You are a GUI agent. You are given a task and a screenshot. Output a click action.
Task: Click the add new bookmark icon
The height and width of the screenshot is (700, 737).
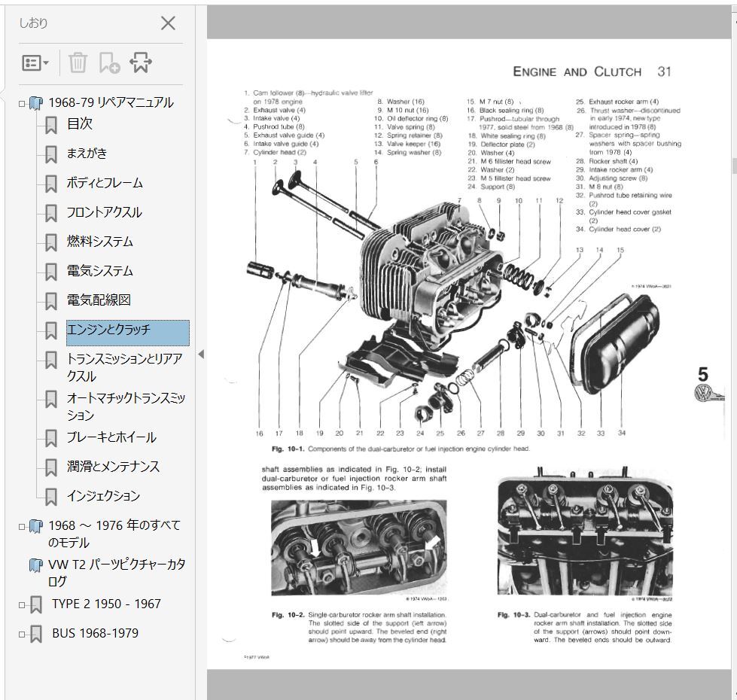click(x=109, y=62)
